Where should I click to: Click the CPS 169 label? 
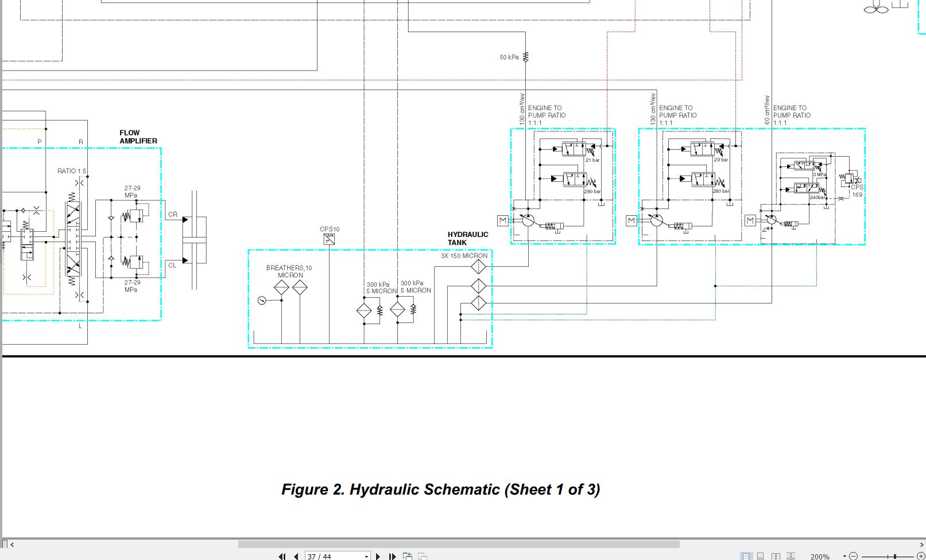(857, 190)
